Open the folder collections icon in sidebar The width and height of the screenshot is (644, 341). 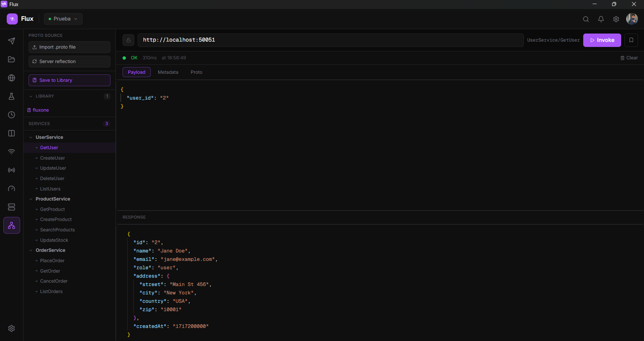click(11, 59)
